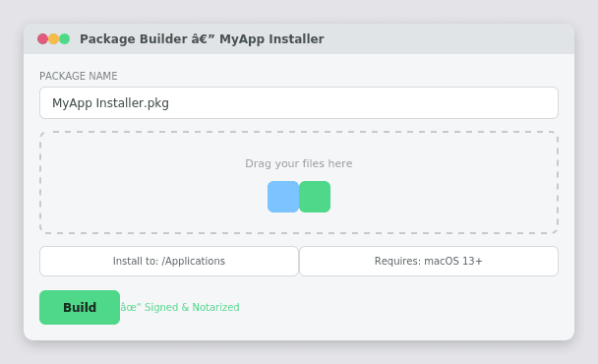
Task: Click the green maximize window dot
Action: coord(65,39)
